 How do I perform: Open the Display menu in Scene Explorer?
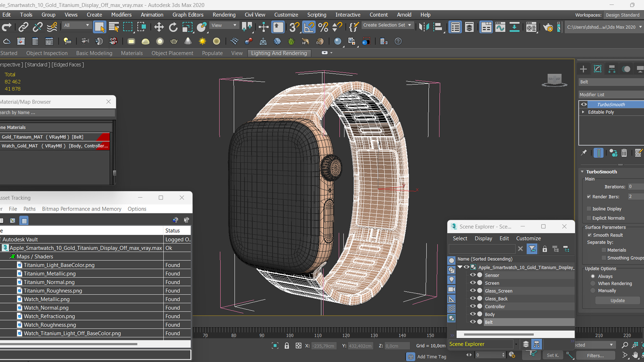tap(483, 238)
